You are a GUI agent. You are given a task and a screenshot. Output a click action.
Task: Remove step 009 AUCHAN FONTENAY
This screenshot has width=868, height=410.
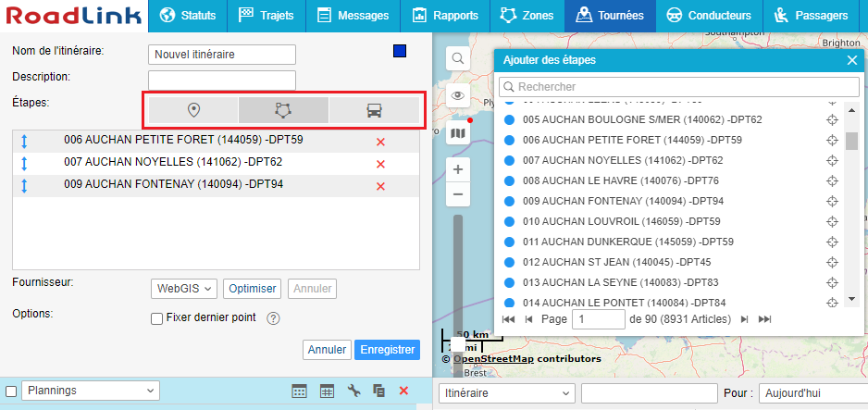pyautogui.click(x=380, y=186)
